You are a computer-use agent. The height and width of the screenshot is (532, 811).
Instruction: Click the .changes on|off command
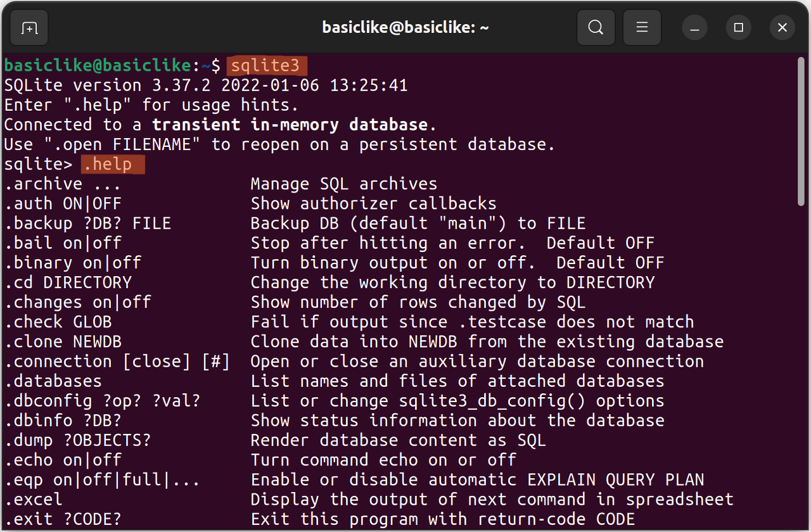(78, 301)
